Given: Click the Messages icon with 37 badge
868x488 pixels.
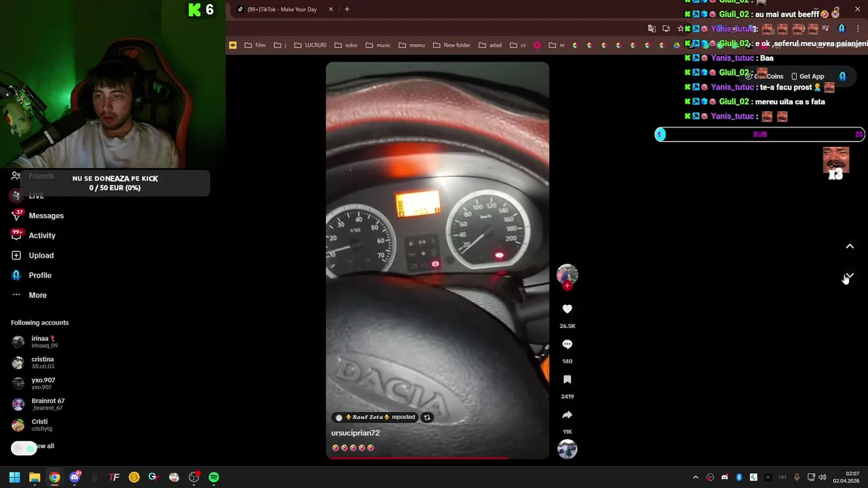Looking at the screenshot, I should pyautogui.click(x=16, y=216).
